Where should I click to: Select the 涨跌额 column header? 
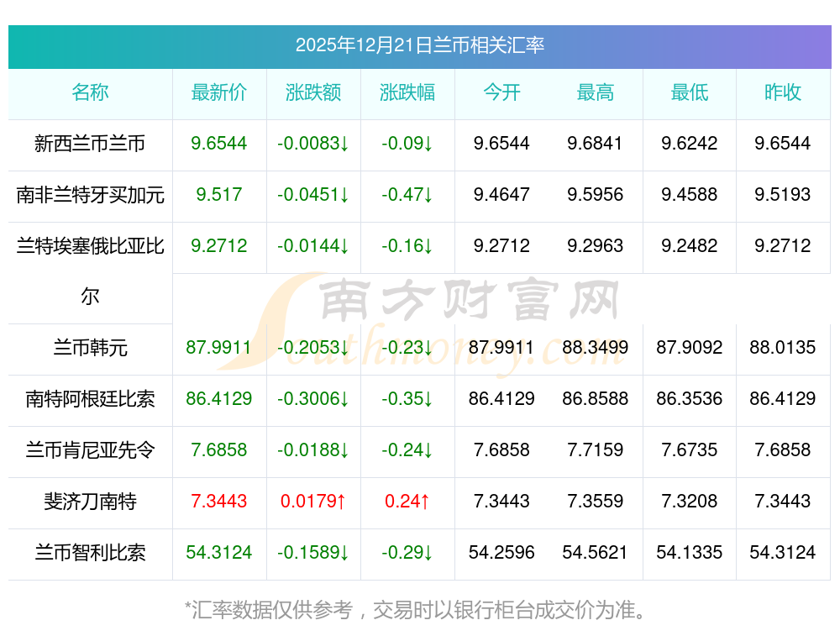(313, 92)
